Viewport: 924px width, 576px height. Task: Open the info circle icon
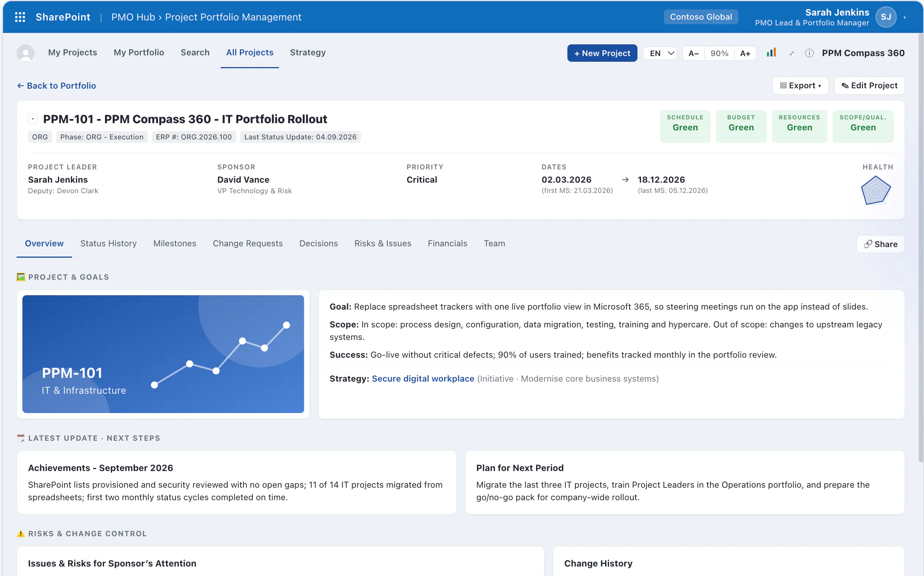[x=809, y=53]
